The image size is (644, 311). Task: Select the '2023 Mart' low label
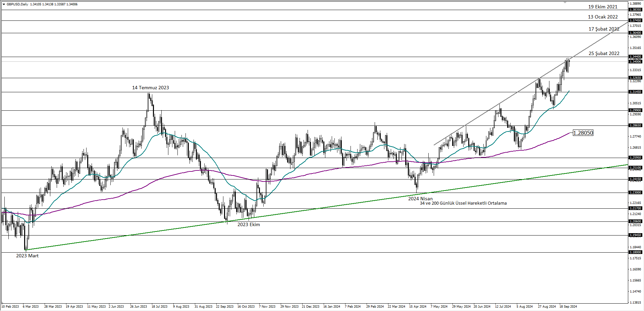click(27, 256)
